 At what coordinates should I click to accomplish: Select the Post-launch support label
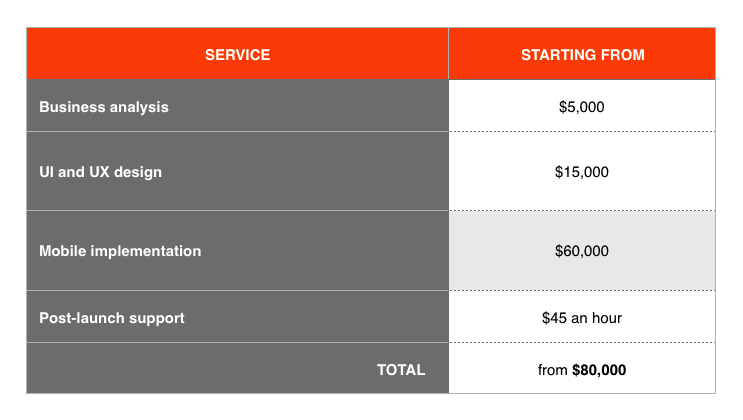click(112, 318)
